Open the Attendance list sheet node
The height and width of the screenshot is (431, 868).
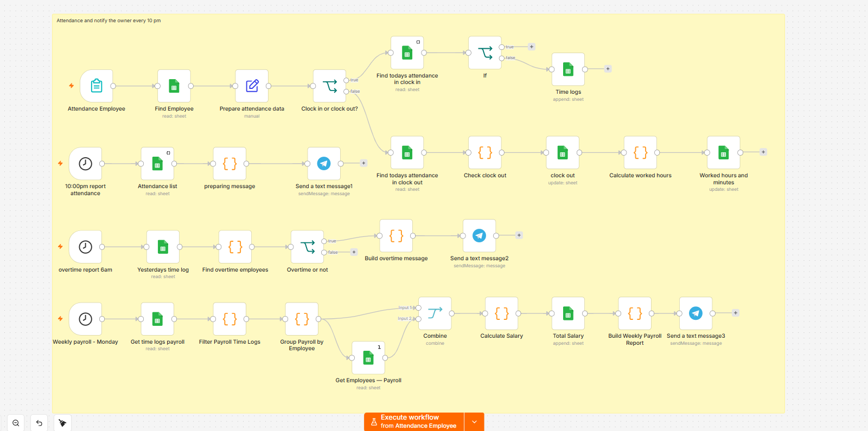point(157,163)
